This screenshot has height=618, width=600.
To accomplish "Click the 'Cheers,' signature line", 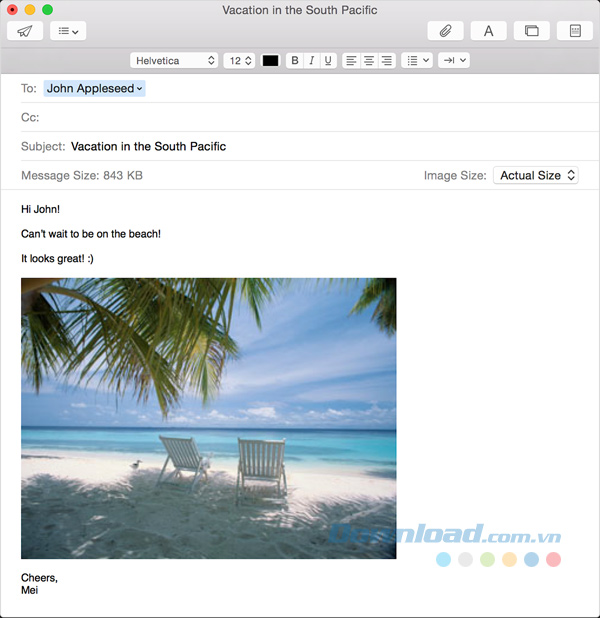I will [x=39, y=578].
